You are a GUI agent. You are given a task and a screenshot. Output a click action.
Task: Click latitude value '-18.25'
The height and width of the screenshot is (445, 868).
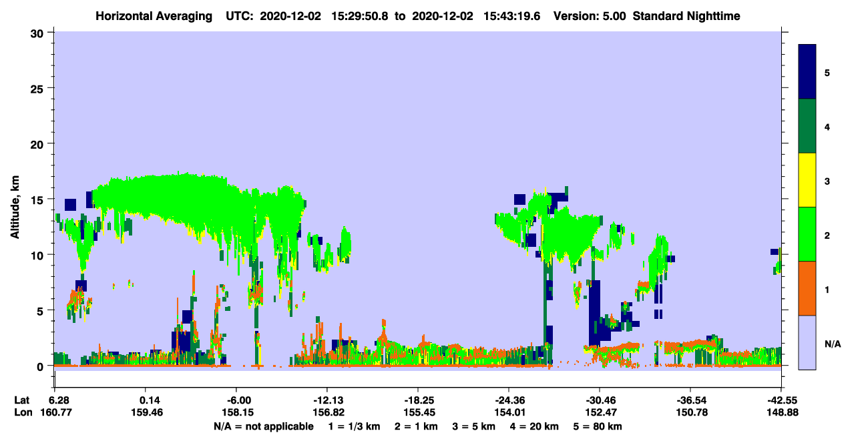coord(418,400)
